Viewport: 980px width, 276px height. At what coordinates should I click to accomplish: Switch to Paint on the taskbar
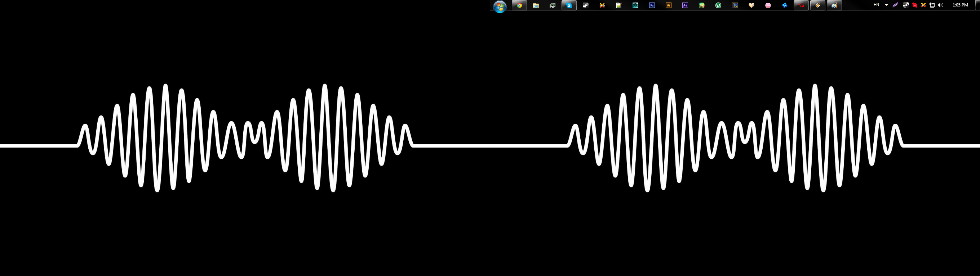click(x=834, y=5)
